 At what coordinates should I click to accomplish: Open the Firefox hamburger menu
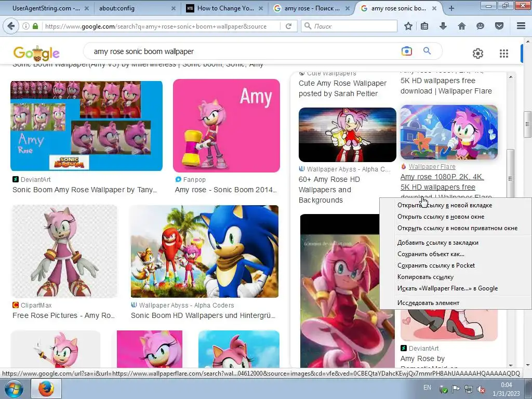click(521, 26)
